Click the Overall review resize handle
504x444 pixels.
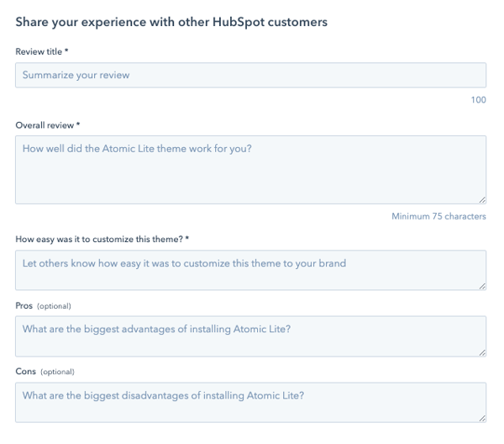pyautogui.click(x=481, y=199)
